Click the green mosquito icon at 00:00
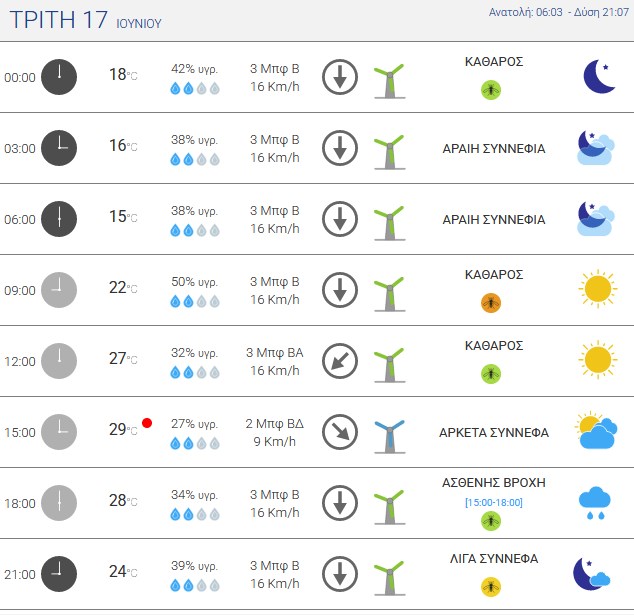 pyautogui.click(x=491, y=90)
